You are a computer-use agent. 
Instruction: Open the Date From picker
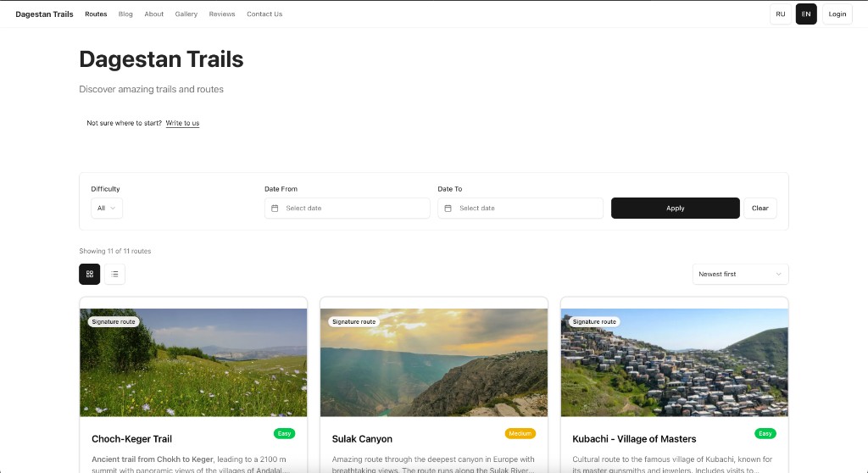coord(348,209)
